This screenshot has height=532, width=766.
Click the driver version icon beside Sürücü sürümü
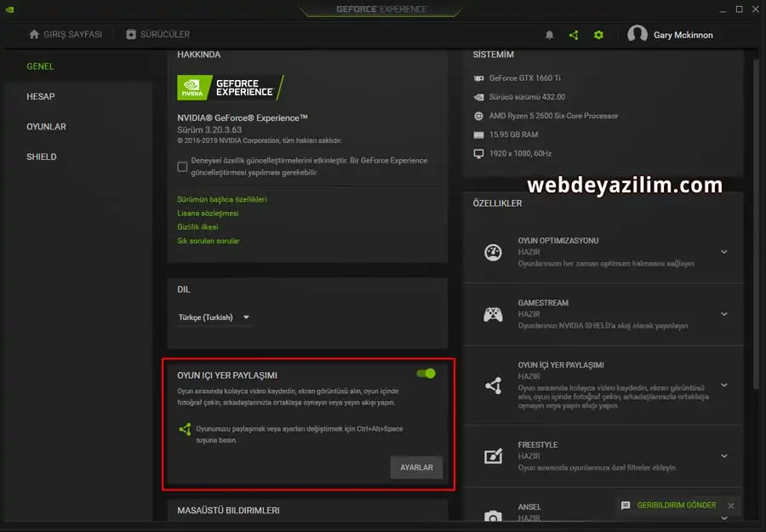pyautogui.click(x=478, y=97)
